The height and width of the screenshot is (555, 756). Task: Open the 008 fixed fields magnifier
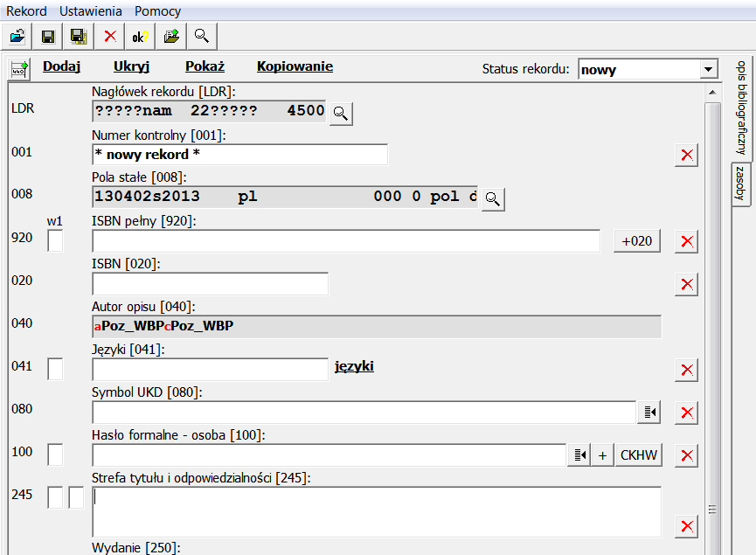[x=493, y=199]
